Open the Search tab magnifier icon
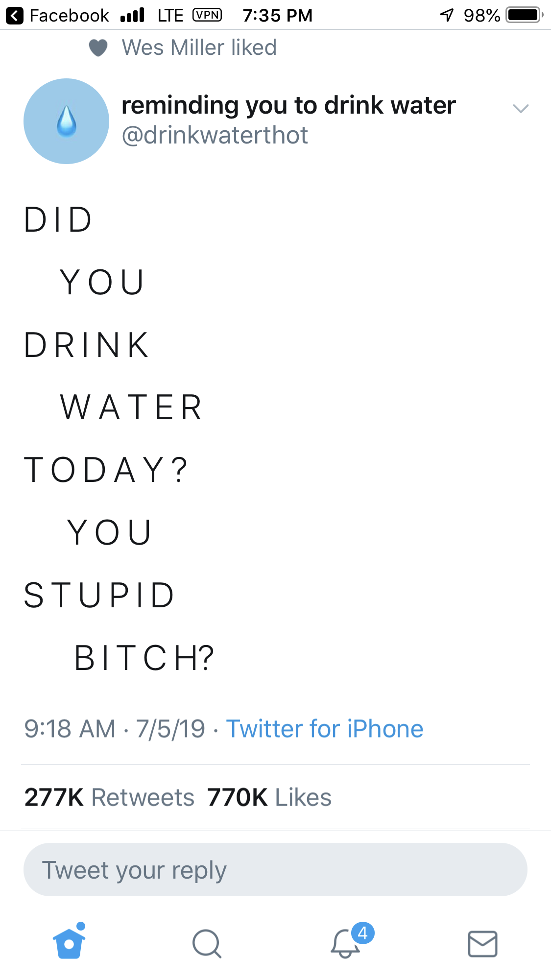 tap(207, 943)
